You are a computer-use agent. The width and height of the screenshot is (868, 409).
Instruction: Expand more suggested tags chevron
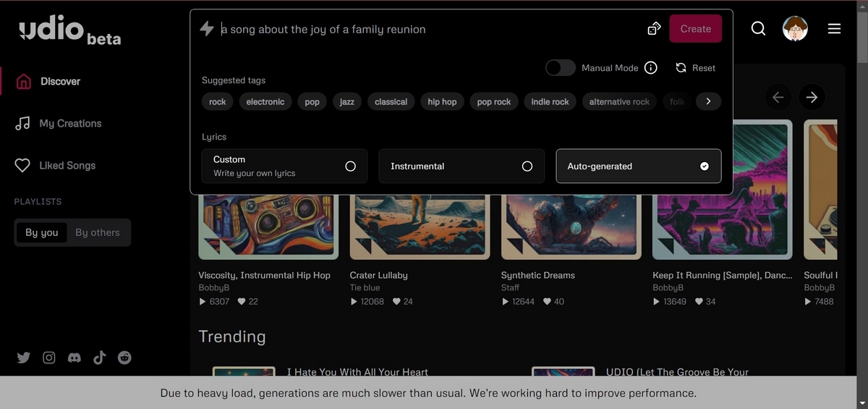[708, 101]
